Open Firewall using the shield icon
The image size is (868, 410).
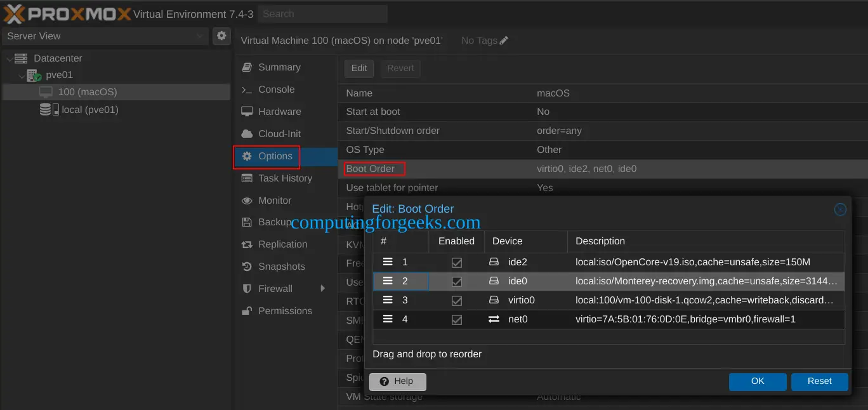pos(247,288)
